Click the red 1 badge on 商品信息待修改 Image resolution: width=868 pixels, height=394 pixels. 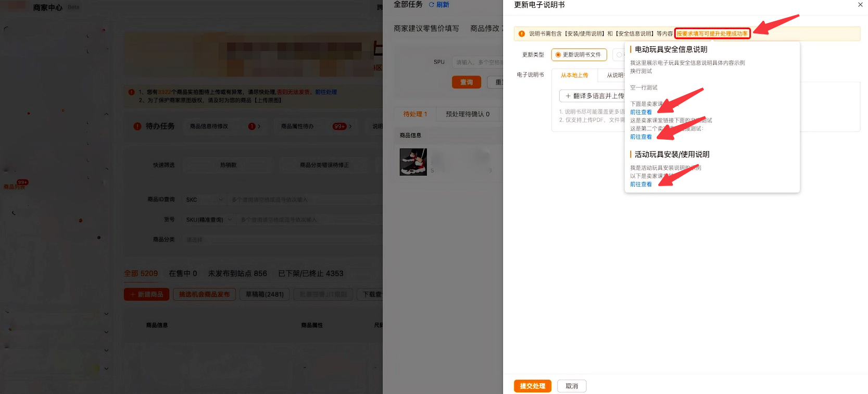[252, 126]
